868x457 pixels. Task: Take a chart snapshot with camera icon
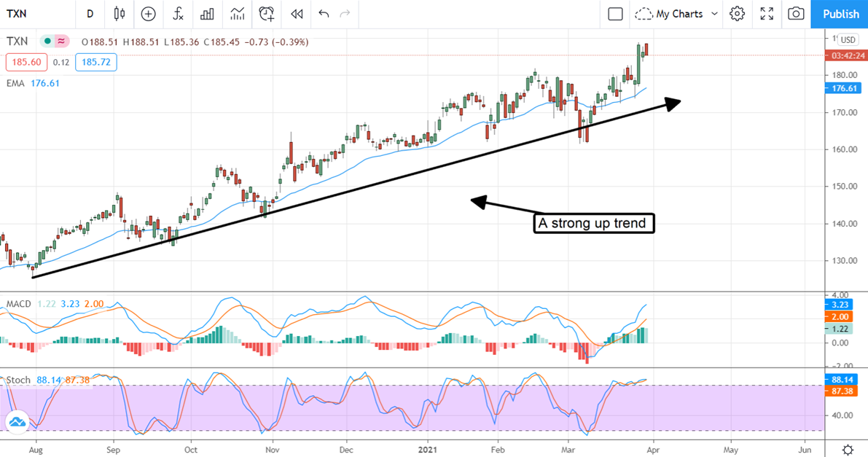pyautogui.click(x=796, y=14)
